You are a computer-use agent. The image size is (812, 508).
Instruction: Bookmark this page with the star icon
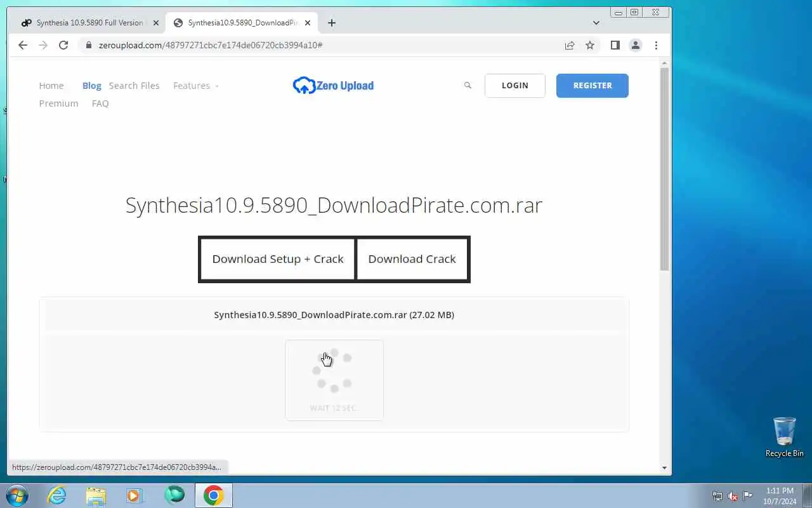pyautogui.click(x=590, y=45)
